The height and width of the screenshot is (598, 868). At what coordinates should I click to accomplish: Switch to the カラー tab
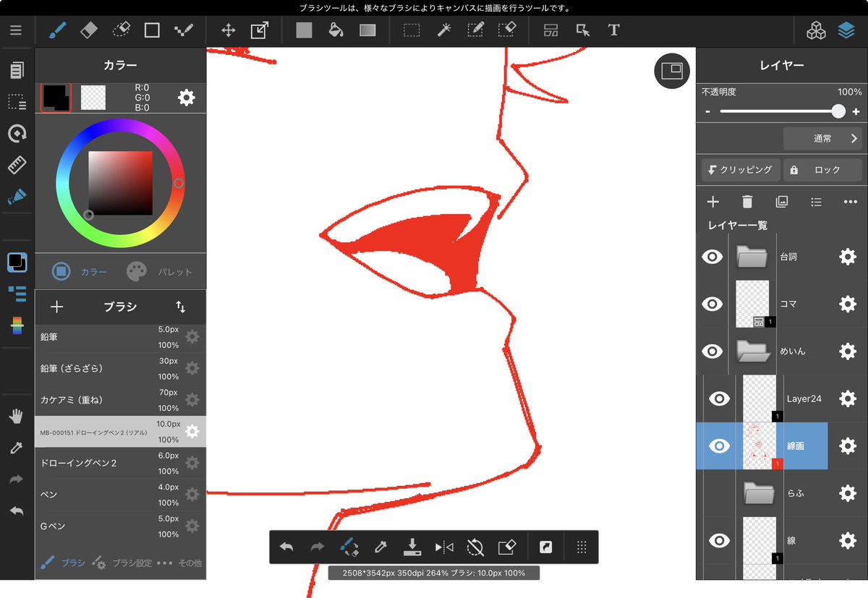[x=80, y=272]
